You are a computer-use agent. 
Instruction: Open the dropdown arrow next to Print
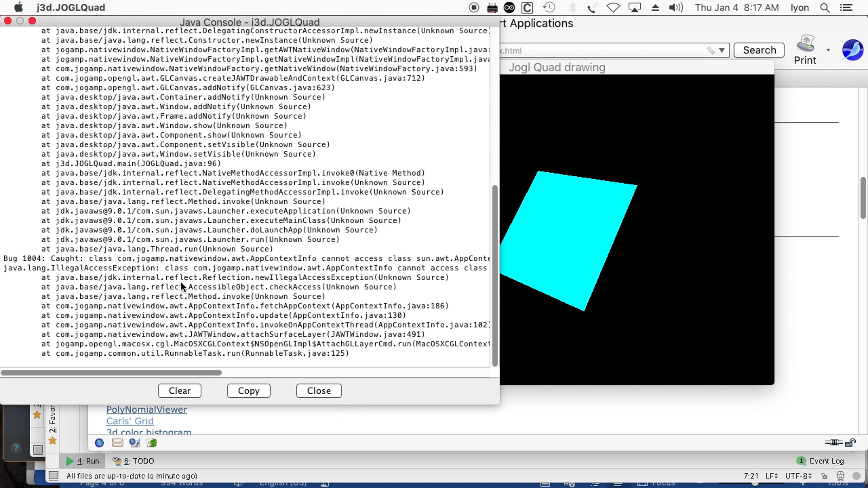pos(828,50)
